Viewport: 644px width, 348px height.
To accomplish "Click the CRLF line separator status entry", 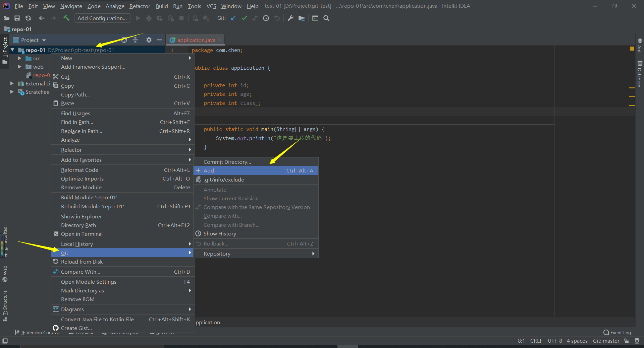I will pos(536,341).
